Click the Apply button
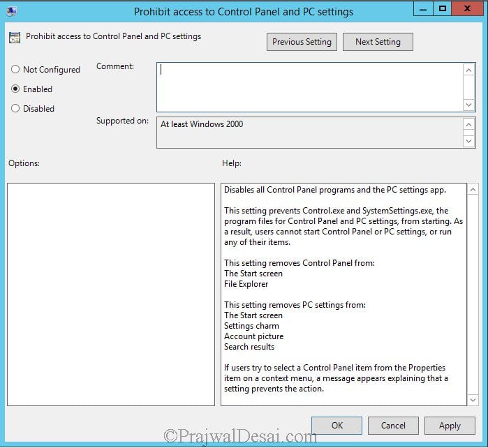 tap(450, 425)
